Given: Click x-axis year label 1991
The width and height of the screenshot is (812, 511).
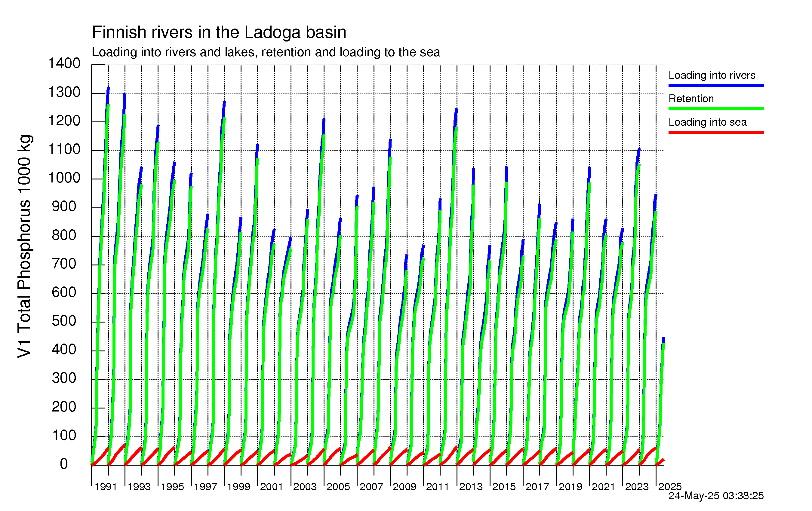Looking at the screenshot, I should click(x=106, y=487).
